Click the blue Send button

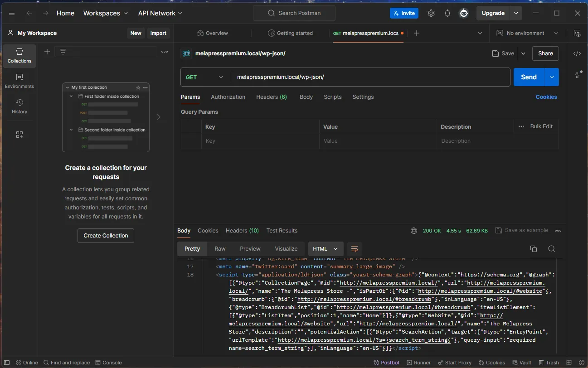pos(529,77)
